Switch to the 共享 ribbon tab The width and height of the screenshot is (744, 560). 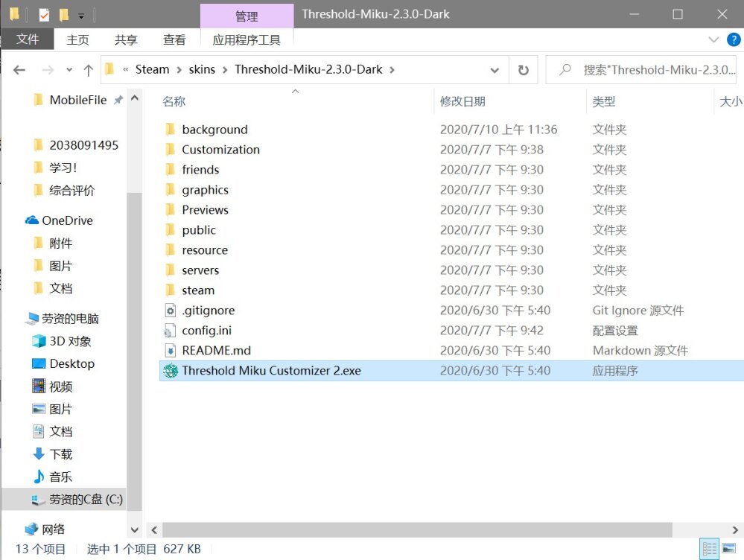pos(126,39)
